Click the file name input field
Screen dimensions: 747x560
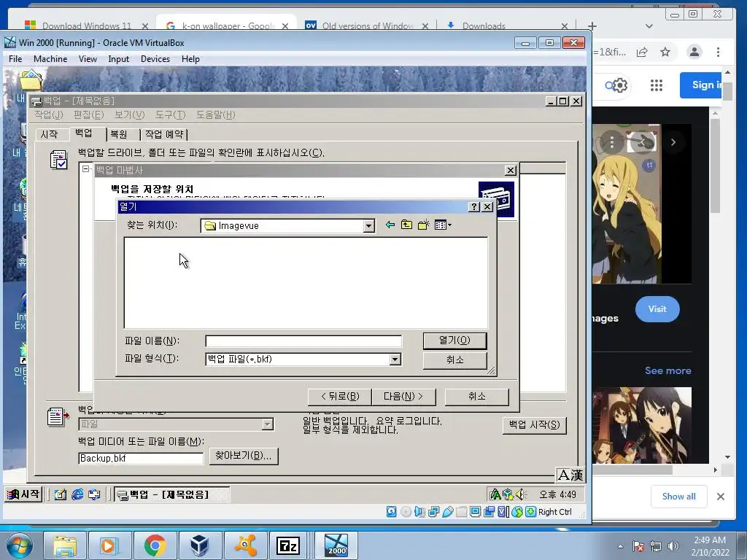303,341
